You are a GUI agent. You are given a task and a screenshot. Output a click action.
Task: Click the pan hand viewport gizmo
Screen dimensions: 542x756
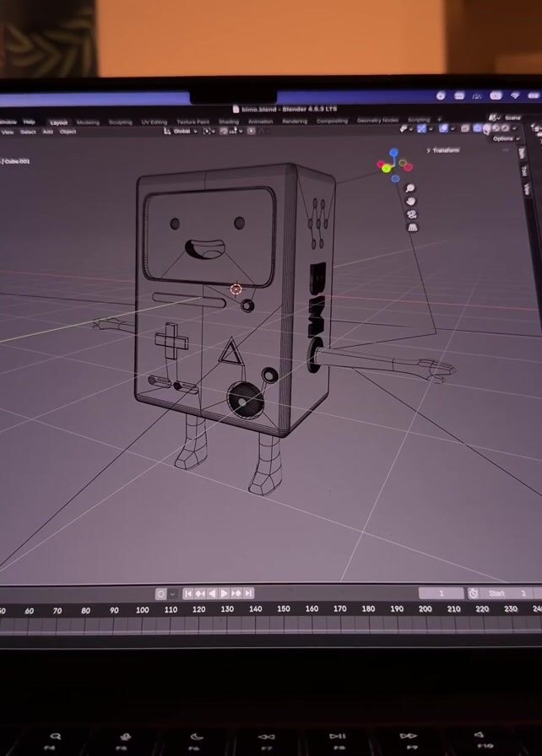[411, 201]
